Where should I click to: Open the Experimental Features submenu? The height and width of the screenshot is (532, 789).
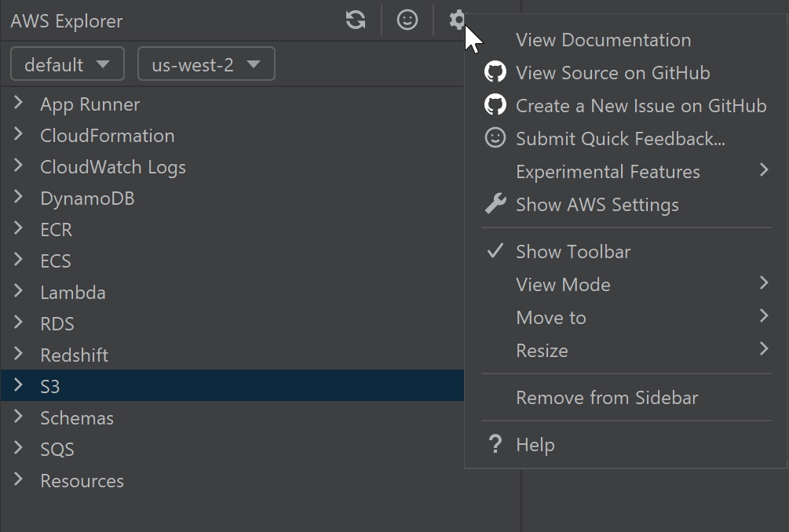(608, 172)
